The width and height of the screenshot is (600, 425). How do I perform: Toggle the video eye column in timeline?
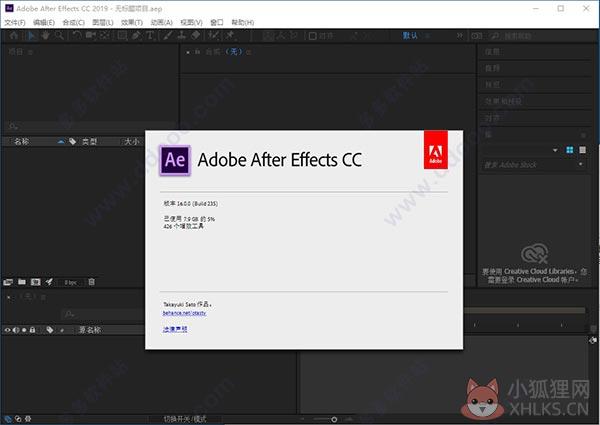[x=7, y=330]
